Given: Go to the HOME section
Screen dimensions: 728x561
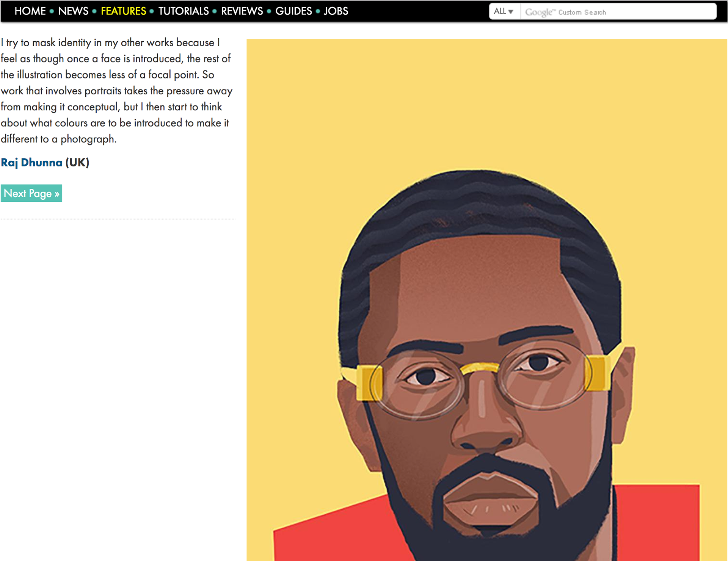Looking at the screenshot, I should click(30, 11).
